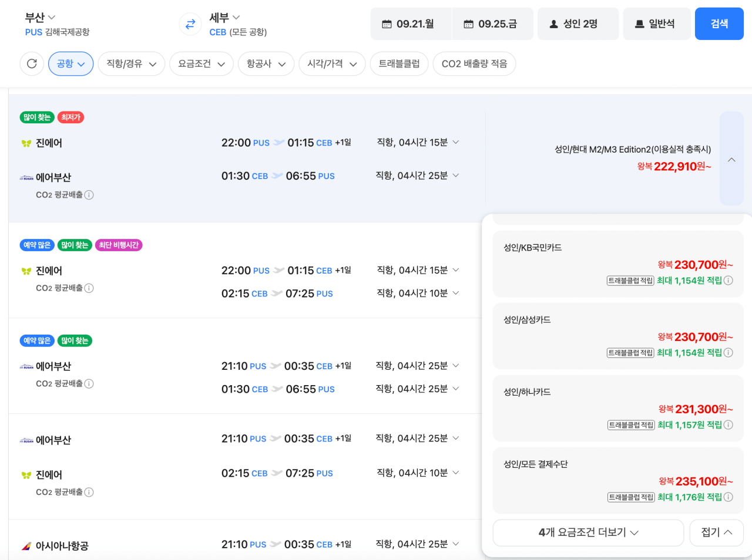Image resolution: width=752 pixels, height=560 pixels.
Task: Click the blue 검색 button
Action: pyautogui.click(x=719, y=24)
